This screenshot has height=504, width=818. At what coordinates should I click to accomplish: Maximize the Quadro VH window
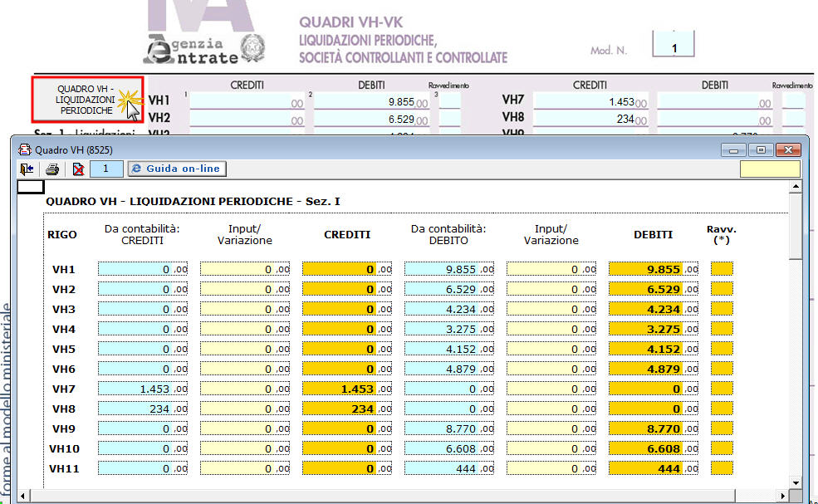click(x=761, y=150)
